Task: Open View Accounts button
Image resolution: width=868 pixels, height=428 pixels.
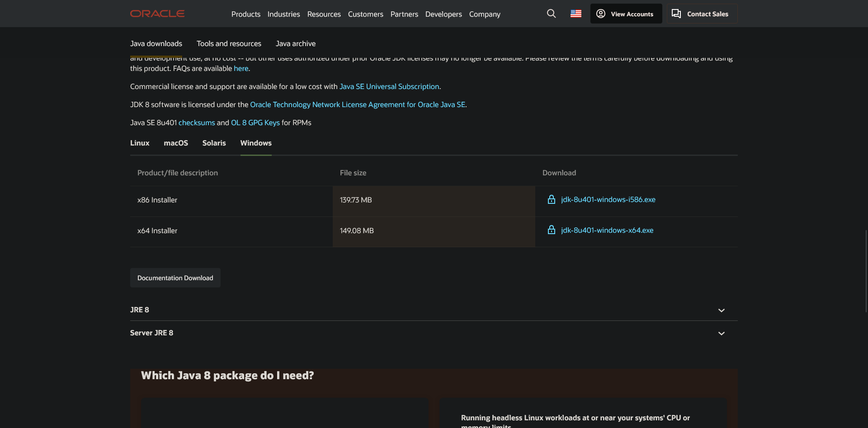Action: [x=626, y=14]
